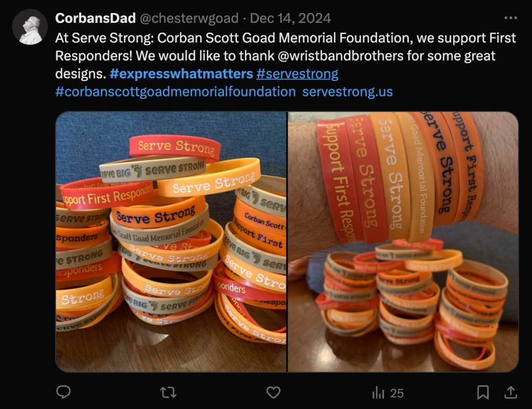Repost this tweet
Viewport: 532px width, 409px height.
pyautogui.click(x=168, y=392)
